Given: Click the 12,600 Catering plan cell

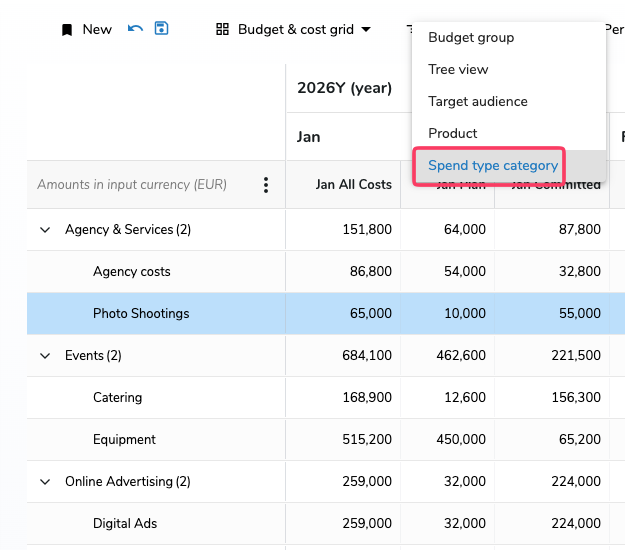Looking at the screenshot, I should 448,397.
